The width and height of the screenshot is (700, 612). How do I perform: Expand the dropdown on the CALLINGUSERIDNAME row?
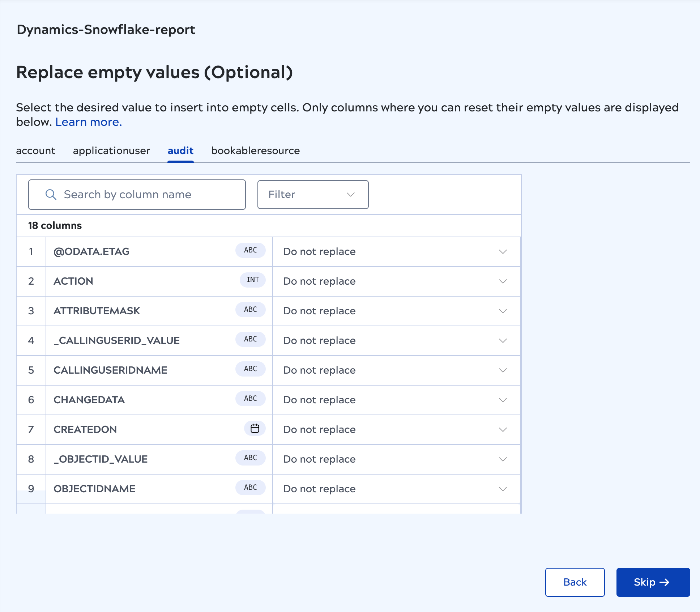503,370
